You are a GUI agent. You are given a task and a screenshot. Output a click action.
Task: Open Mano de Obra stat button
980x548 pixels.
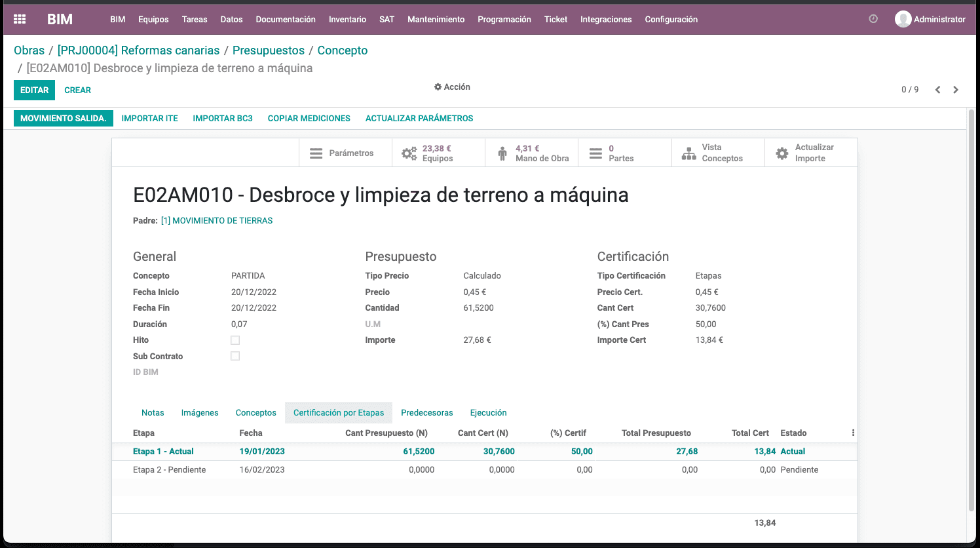tap(531, 153)
